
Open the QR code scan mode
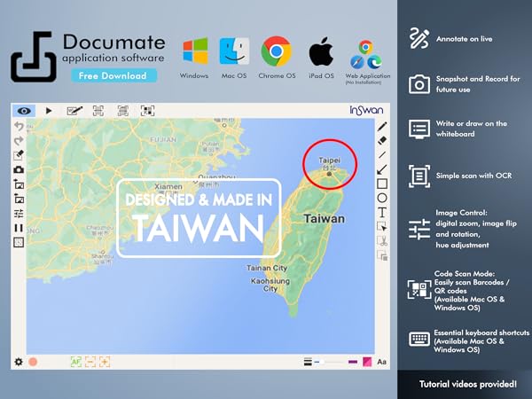tap(147, 111)
